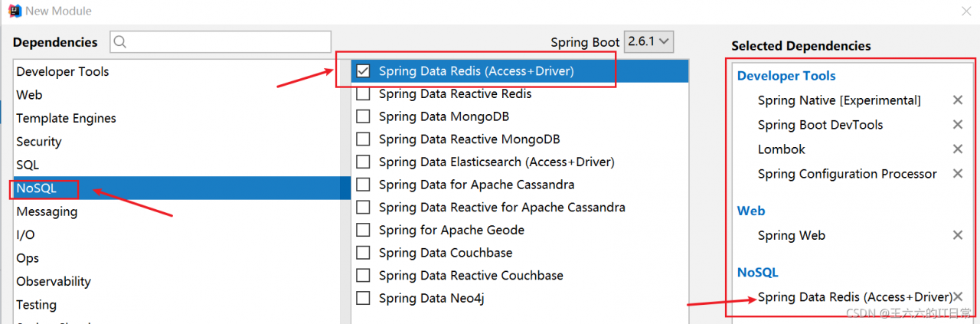This screenshot has width=980, height=324.
Task: Focus the dependencies search field
Action: [x=220, y=42]
